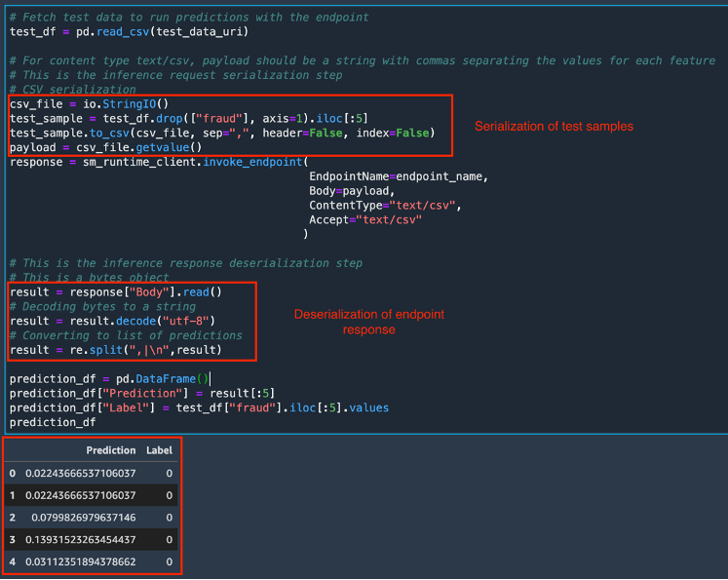Click the comment 'Fetch test data to run predictions'

[189, 18]
